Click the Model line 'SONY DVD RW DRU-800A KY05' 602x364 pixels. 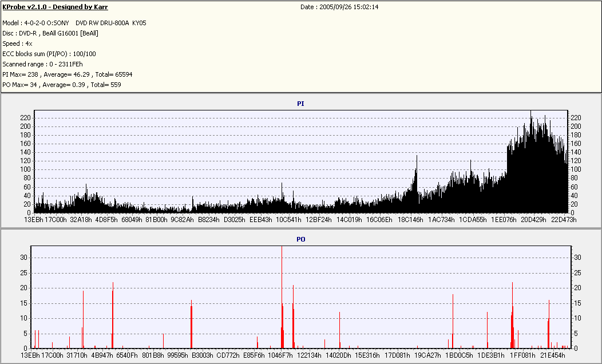tap(74, 23)
